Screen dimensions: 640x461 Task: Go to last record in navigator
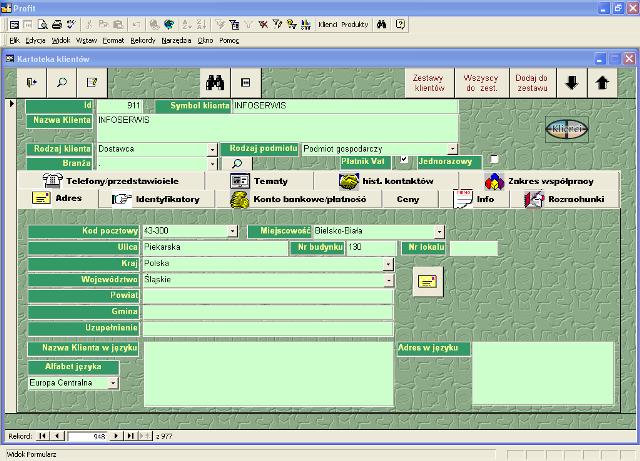pos(131,436)
